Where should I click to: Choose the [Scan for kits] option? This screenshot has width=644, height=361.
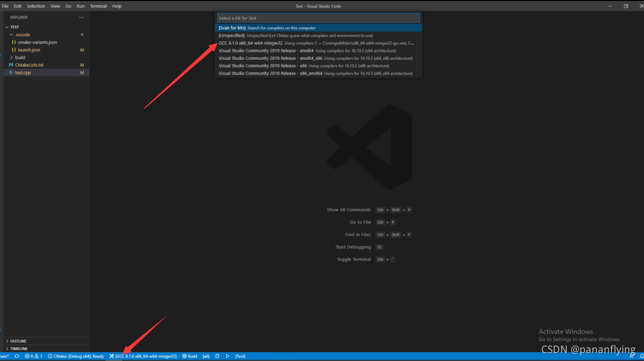[318, 28]
